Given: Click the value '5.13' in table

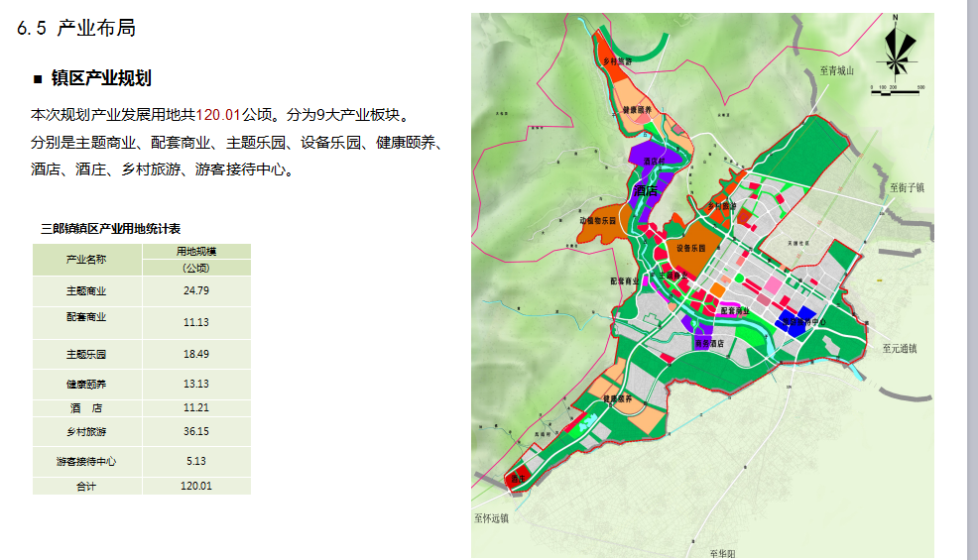Looking at the screenshot, I should (196, 462).
